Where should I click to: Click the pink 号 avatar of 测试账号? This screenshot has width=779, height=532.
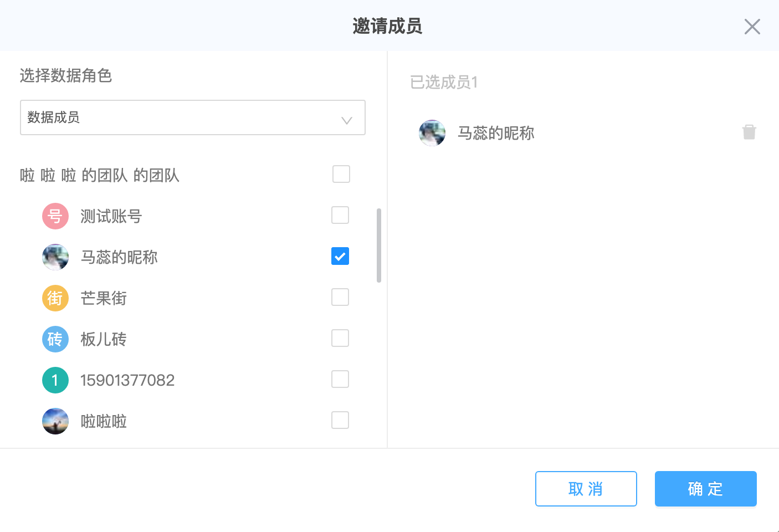coord(55,216)
